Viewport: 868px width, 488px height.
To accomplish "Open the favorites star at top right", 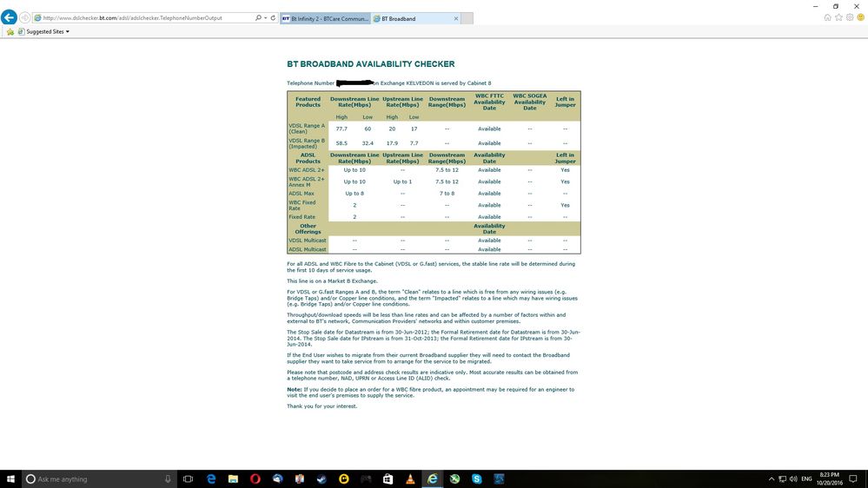I will 838,17.
